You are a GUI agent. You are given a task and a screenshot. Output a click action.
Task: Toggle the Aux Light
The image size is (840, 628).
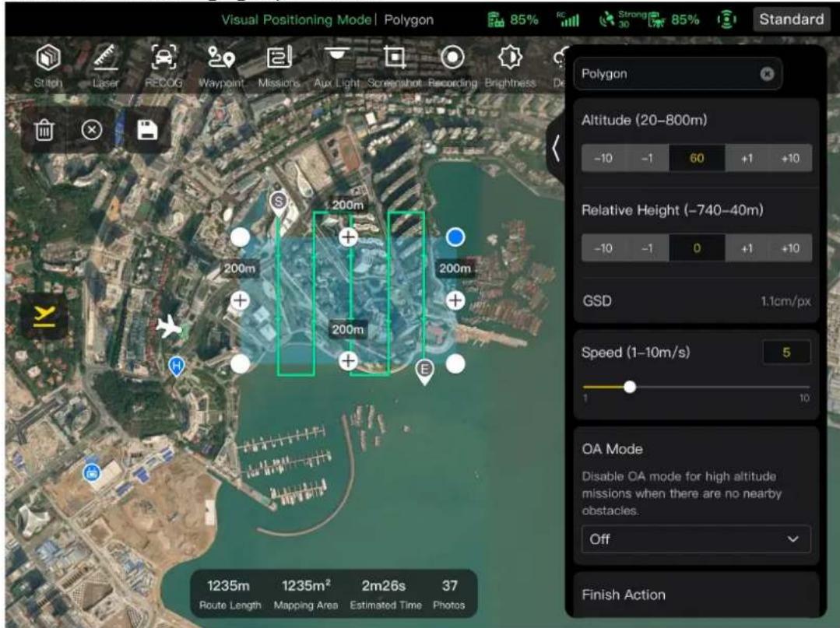point(337,65)
